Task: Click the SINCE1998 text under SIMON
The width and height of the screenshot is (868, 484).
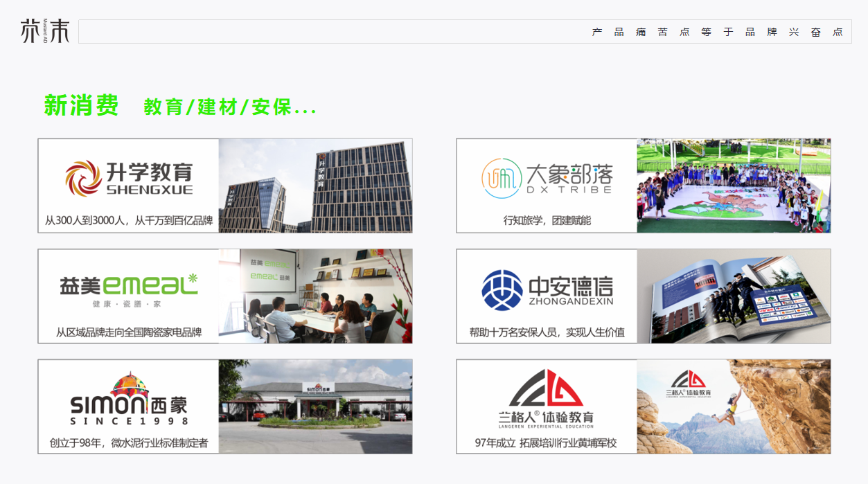Action: [129, 421]
